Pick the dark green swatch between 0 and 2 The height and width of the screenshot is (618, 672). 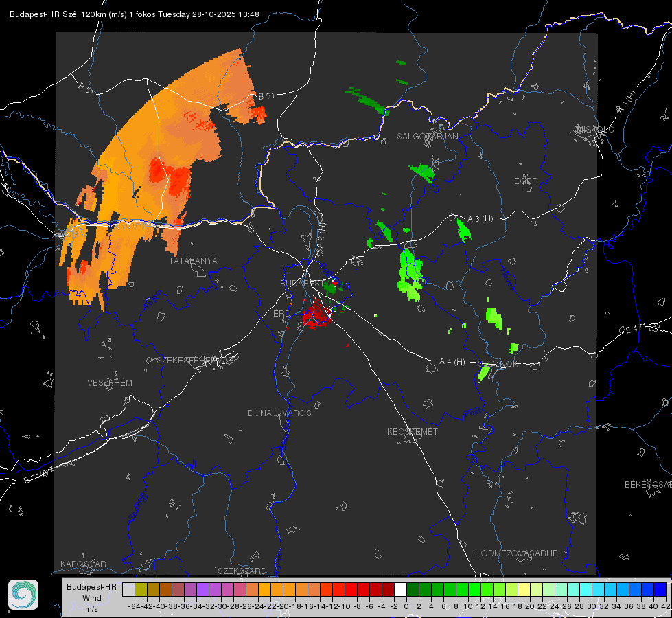pos(413,589)
